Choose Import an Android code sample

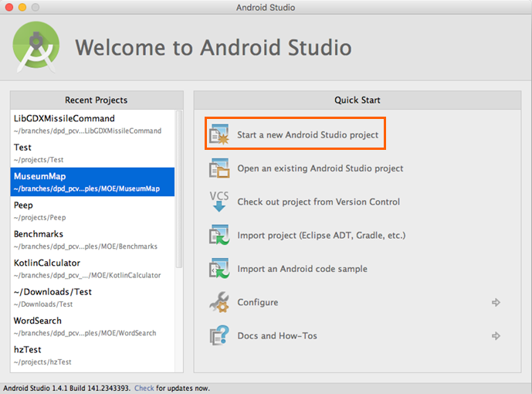(302, 269)
